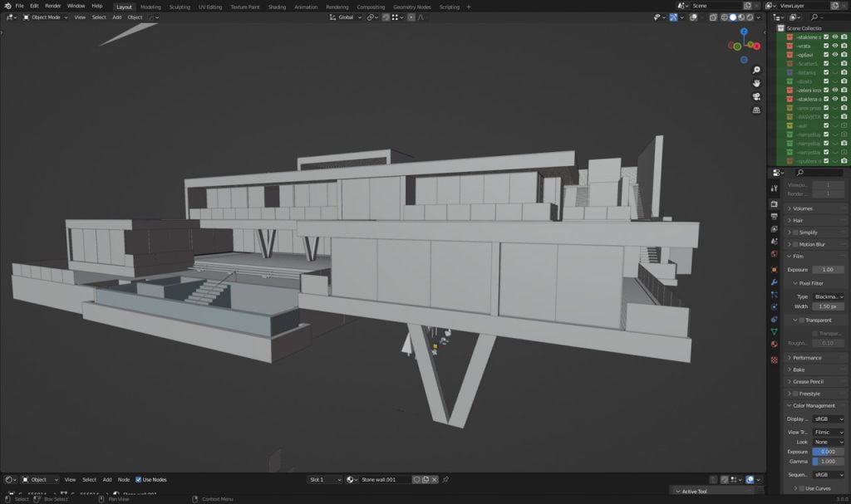Enable the Motion Blur checkbox
851x504 pixels.
(x=796, y=244)
